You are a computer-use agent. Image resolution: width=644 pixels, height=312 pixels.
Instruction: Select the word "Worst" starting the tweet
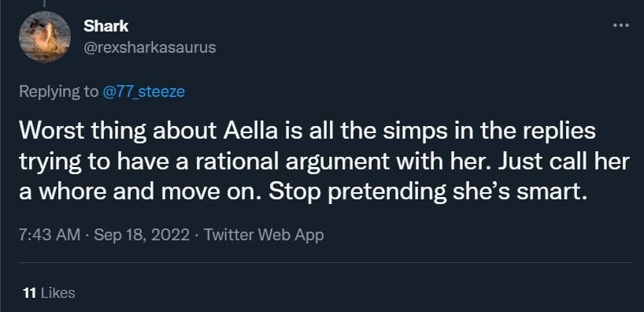point(46,131)
